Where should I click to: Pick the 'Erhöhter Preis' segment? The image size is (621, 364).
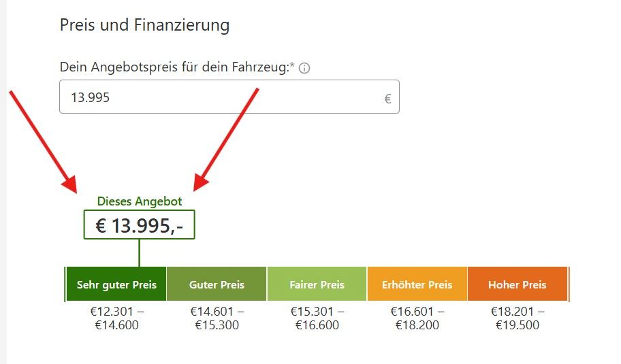(x=417, y=284)
